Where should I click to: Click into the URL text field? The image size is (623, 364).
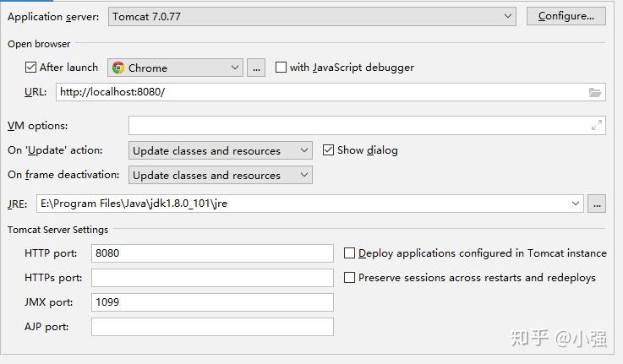coord(322,92)
